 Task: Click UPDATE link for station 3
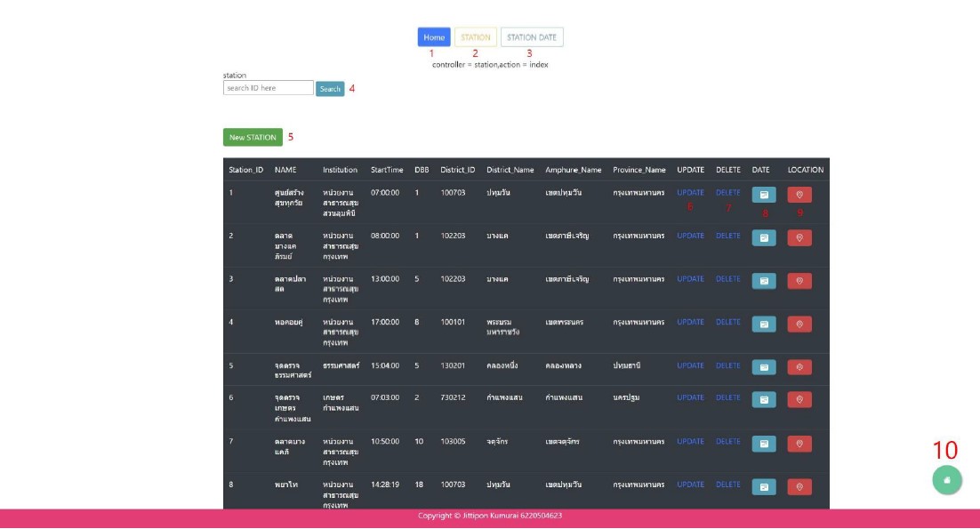(x=690, y=279)
